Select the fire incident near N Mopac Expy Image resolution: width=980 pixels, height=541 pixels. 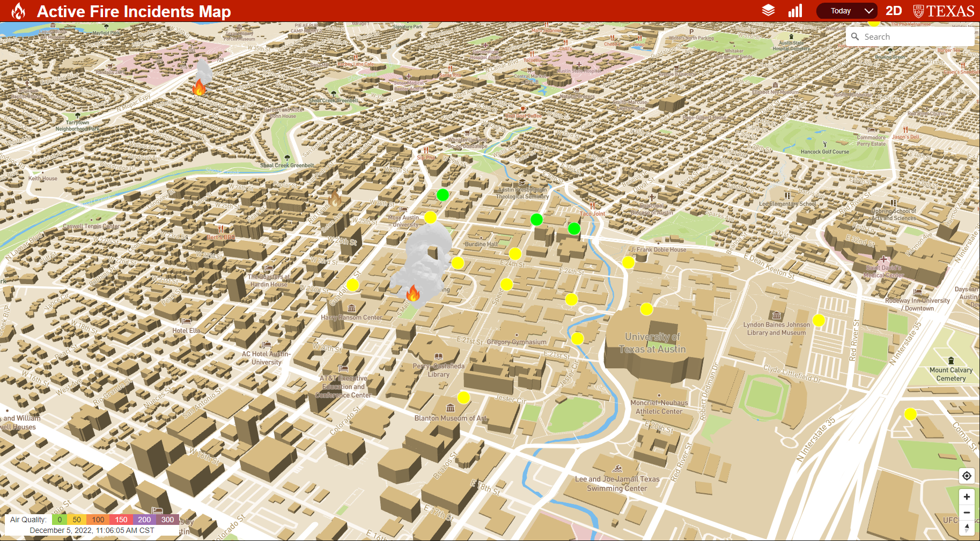click(x=199, y=88)
